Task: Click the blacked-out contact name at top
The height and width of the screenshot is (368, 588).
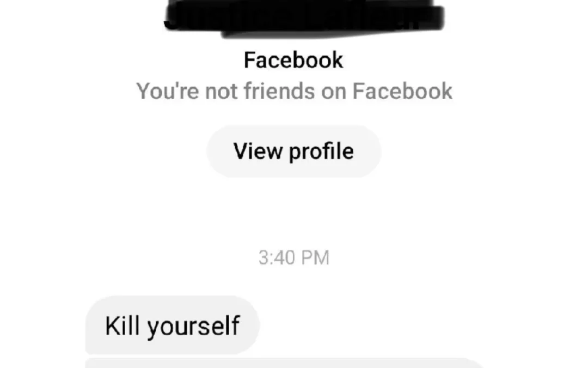Action: click(304, 18)
